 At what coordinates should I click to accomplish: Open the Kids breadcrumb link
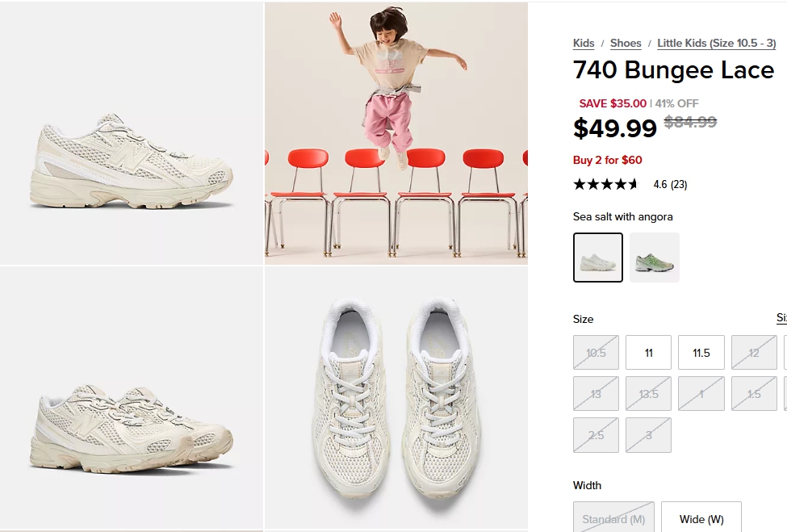point(584,44)
